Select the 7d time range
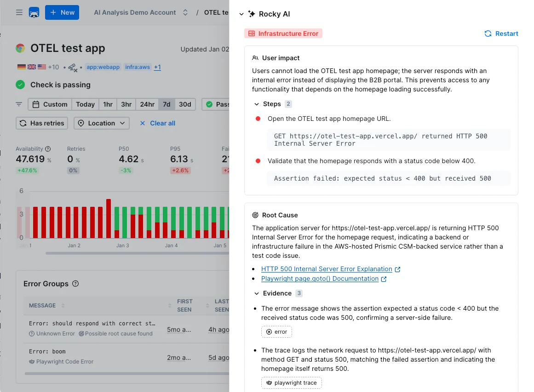 167,104
